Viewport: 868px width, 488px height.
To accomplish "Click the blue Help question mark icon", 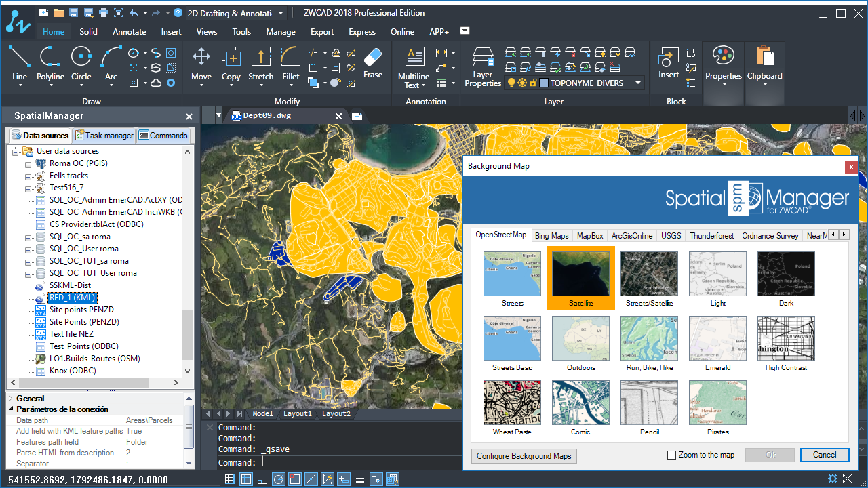I will (178, 13).
